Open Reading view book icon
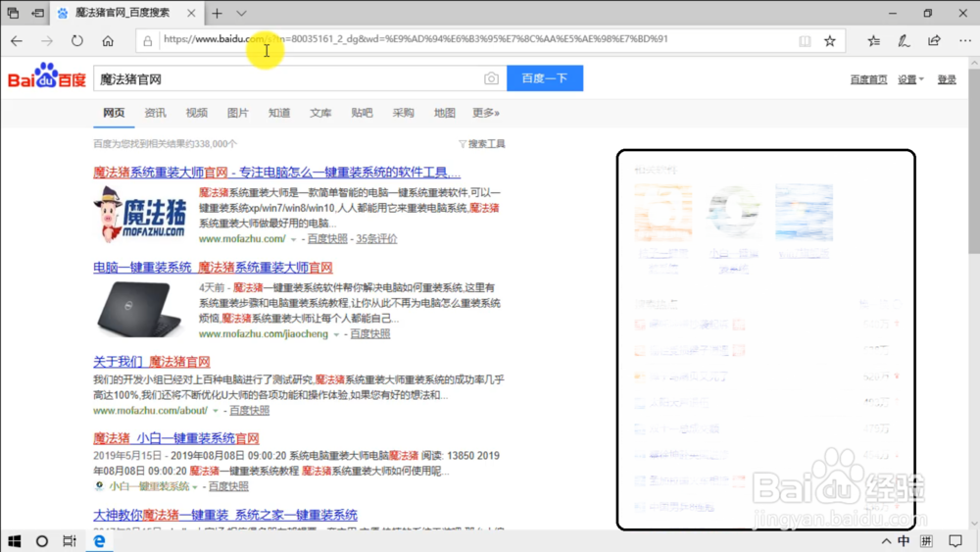 coord(805,41)
